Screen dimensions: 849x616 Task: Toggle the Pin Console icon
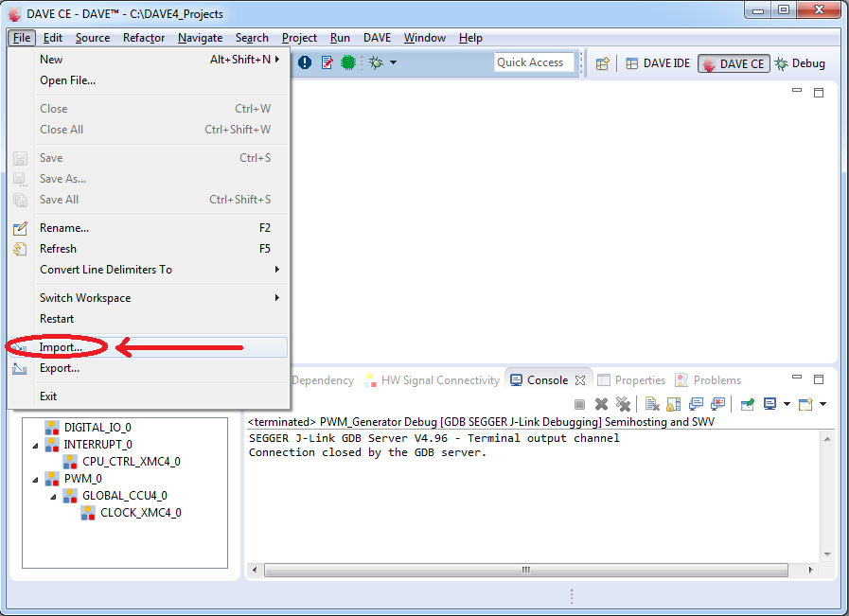[x=747, y=404]
